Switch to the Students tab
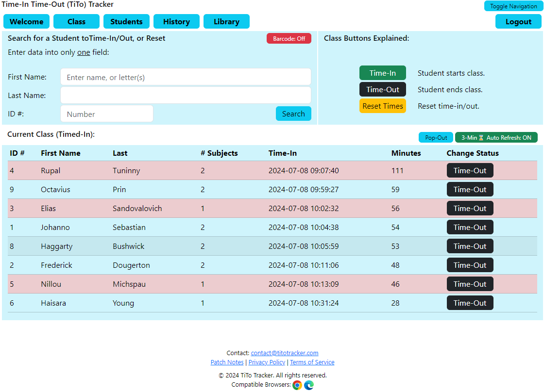The height and width of the screenshot is (392, 544). coord(126,22)
